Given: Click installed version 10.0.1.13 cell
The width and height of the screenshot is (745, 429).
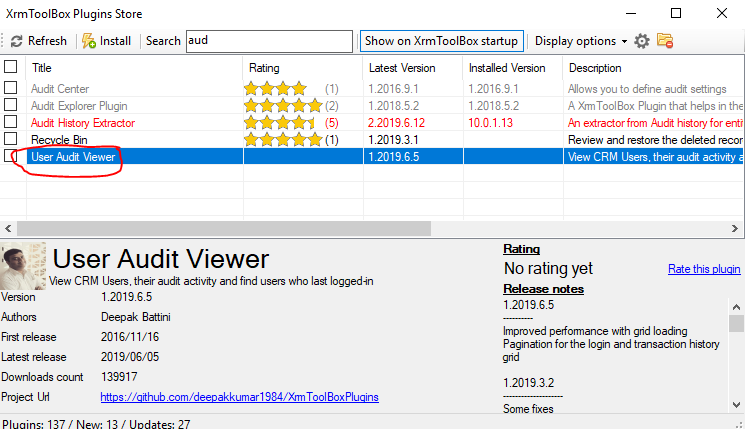Looking at the screenshot, I should coord(490,123).
